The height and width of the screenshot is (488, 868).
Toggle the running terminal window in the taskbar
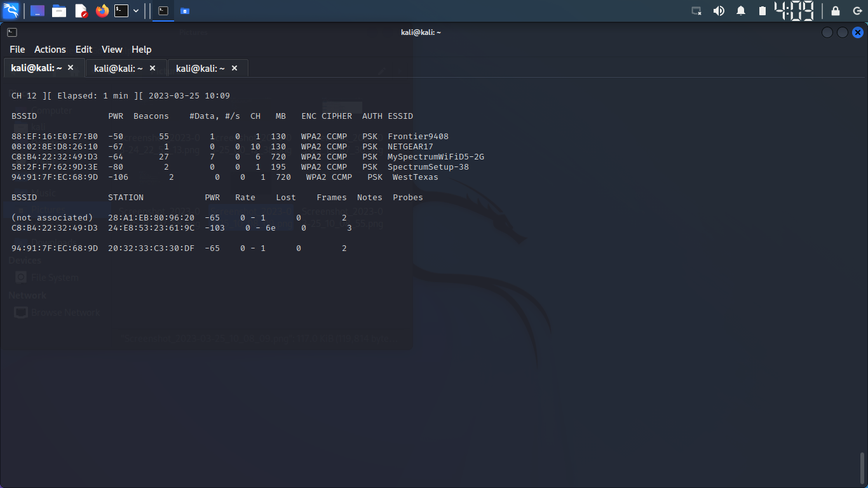(x=163, y=10)
